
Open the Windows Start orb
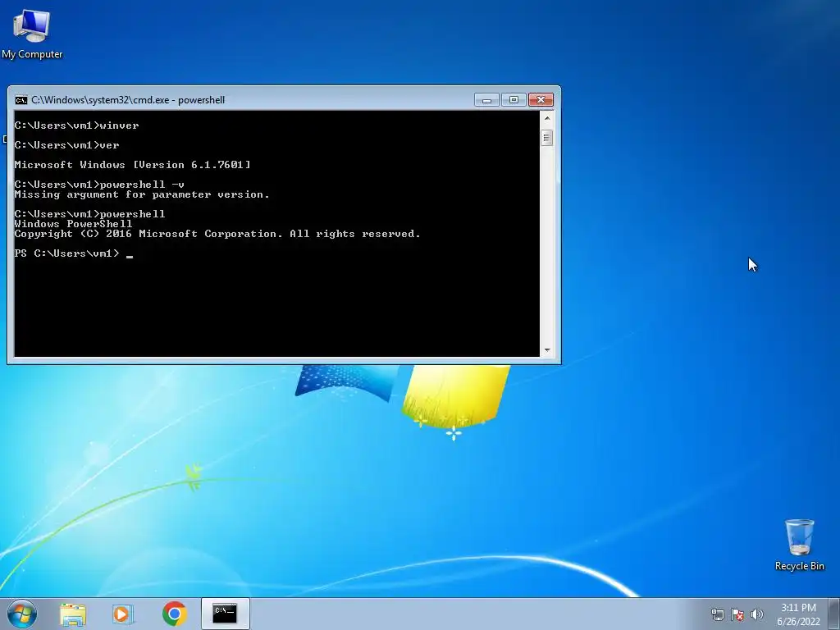(22, 614)
